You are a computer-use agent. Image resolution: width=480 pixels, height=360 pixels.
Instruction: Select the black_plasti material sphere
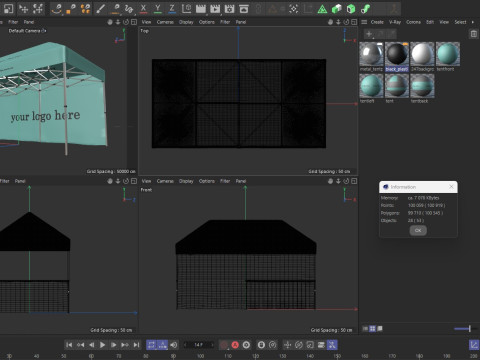[x=397, y=54]
